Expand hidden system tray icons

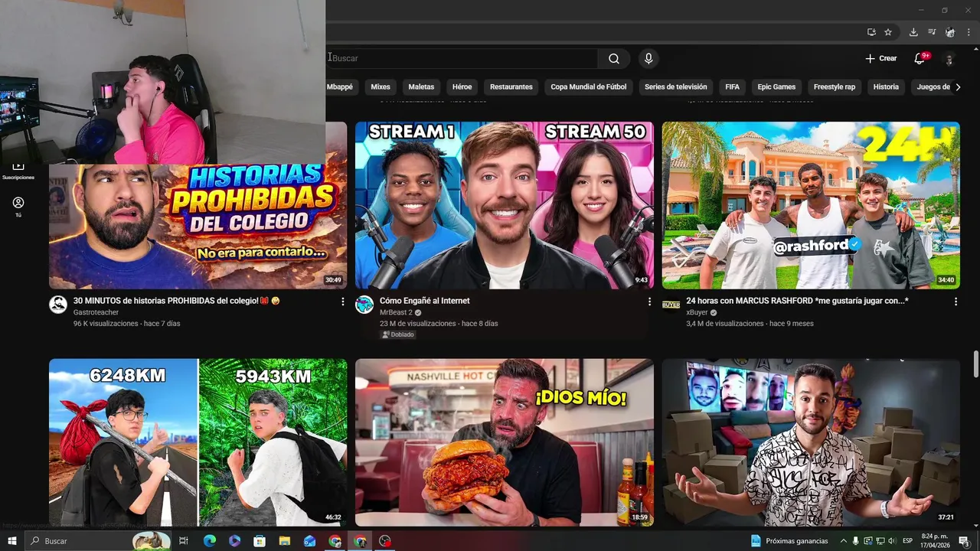click(844, 541)
